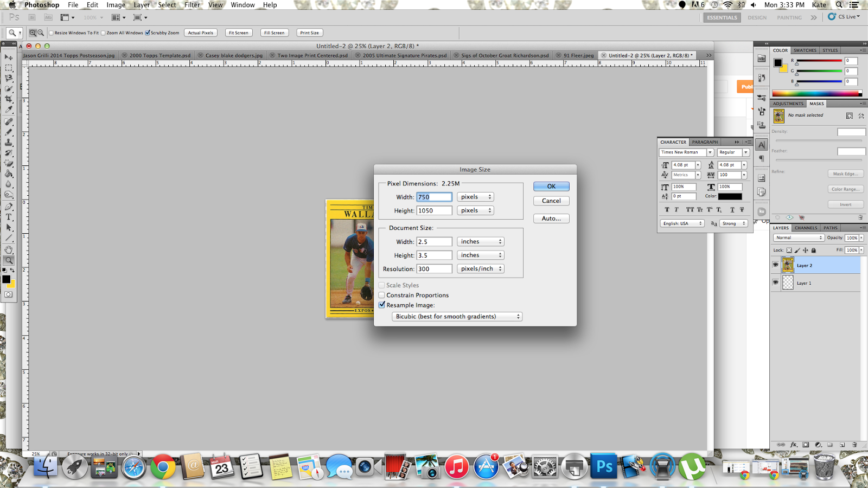
Task: Open Times New Roman font dropdown
Action: 710,152
